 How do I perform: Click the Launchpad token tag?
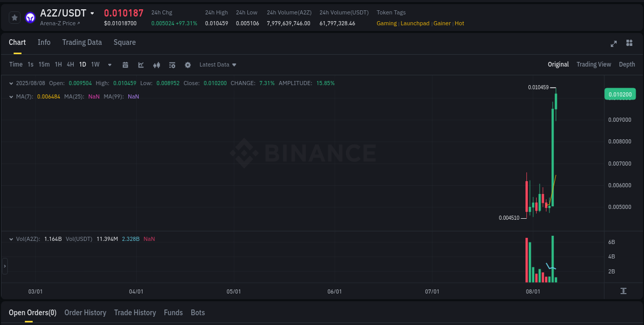415,23
